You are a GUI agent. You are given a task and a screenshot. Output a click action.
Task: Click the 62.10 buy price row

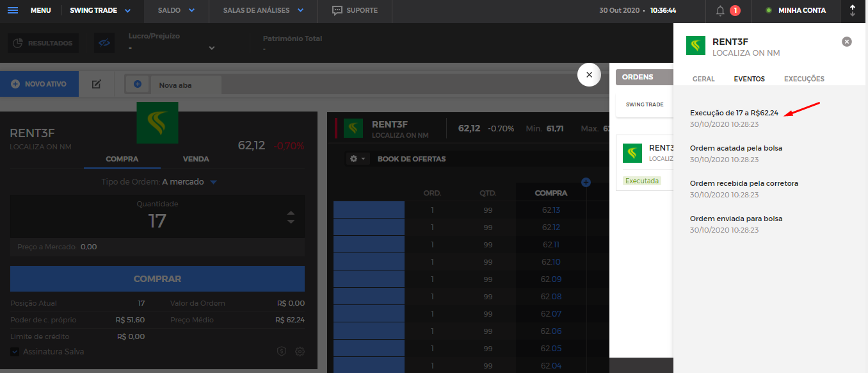551,262
